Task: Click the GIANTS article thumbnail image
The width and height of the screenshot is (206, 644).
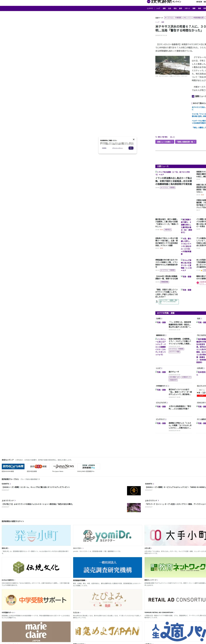Action: point(134,491)
